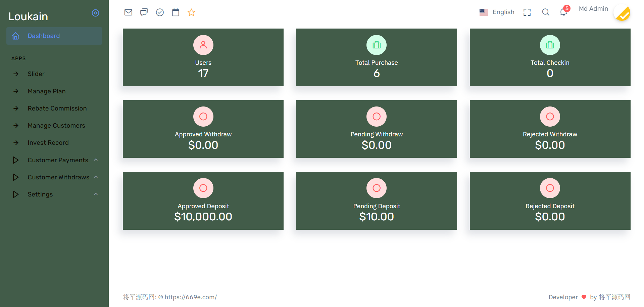
Task: Select Dashboard in the sidebar
Action: click(x=54, y=36)
